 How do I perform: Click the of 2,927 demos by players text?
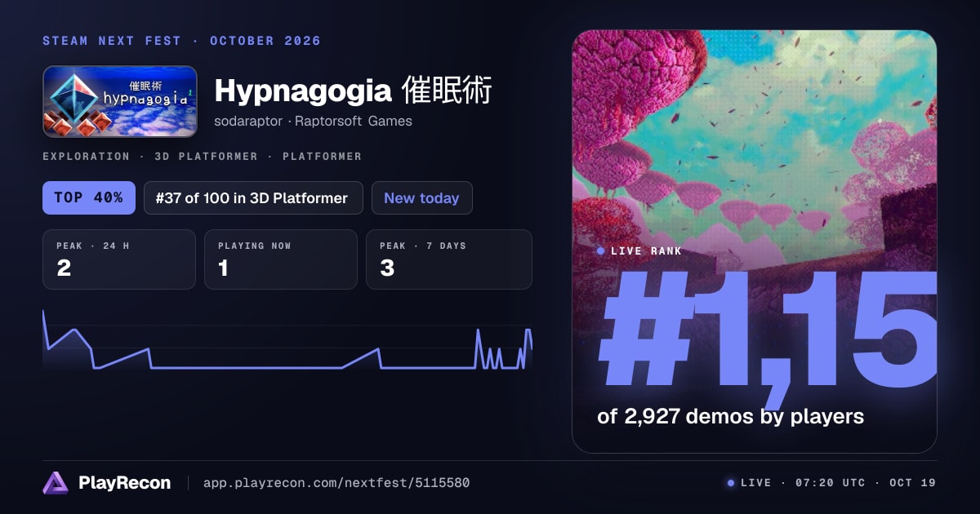pos(730,416)
